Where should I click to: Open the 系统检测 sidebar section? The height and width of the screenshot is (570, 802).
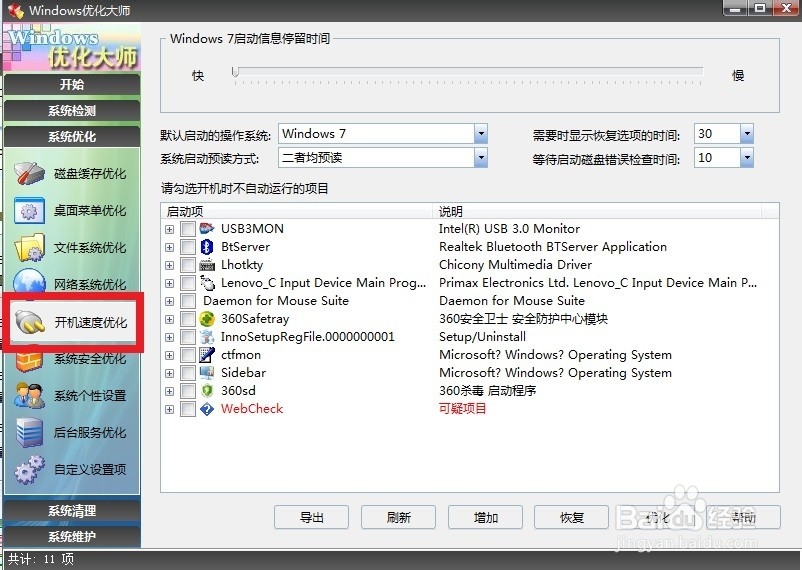(72, 111)
